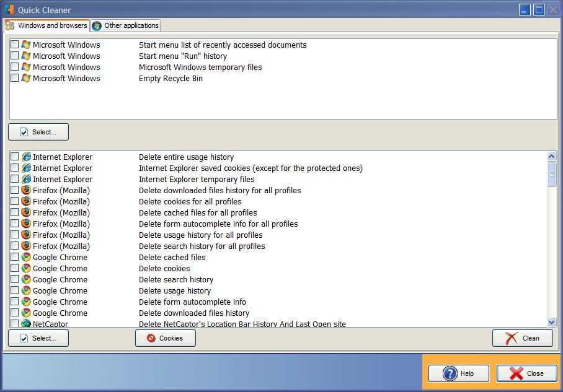This screenshot has width=563, height=392.
Task: Tick the Google Chrome 'Delete cookies' checkbox
Action: 14,268
